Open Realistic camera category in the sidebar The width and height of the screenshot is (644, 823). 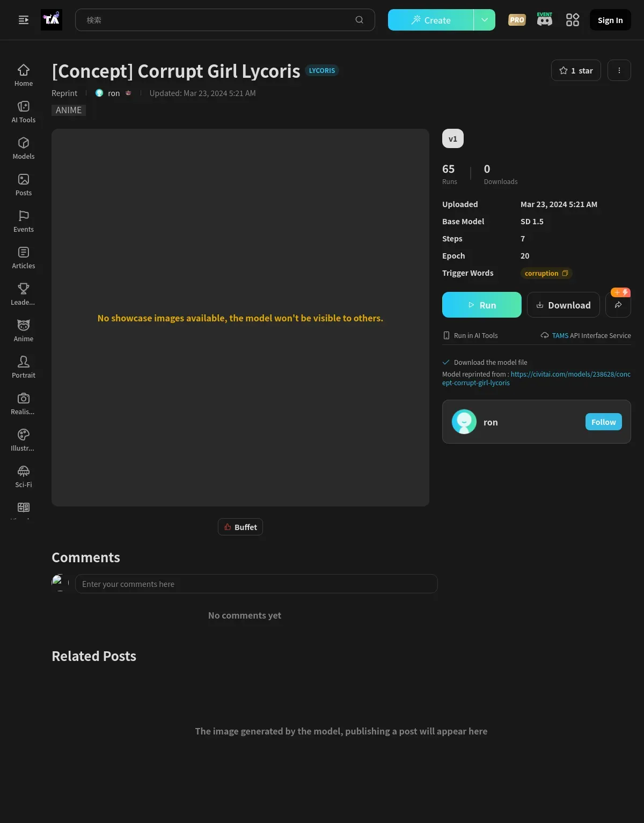24,404
